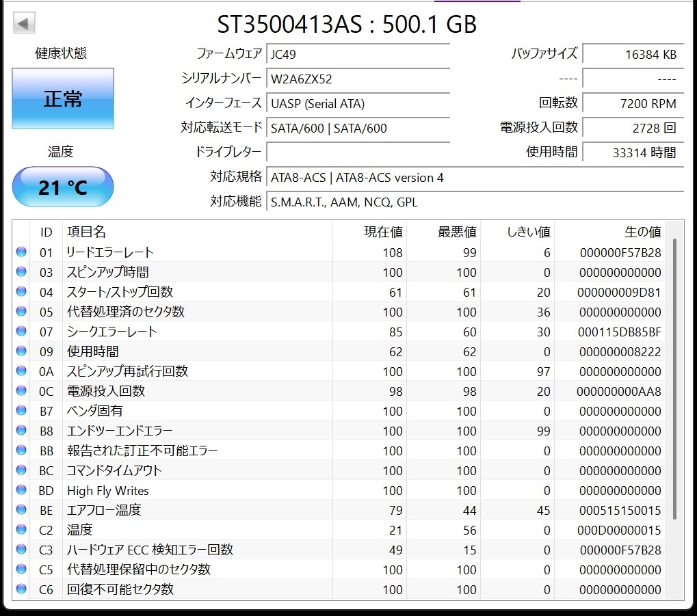This screenshot has width=697, height=616.
Task: Click the blue dot next to スピンアップ時間
Action: pyautogui.click(x=21, y=272)
